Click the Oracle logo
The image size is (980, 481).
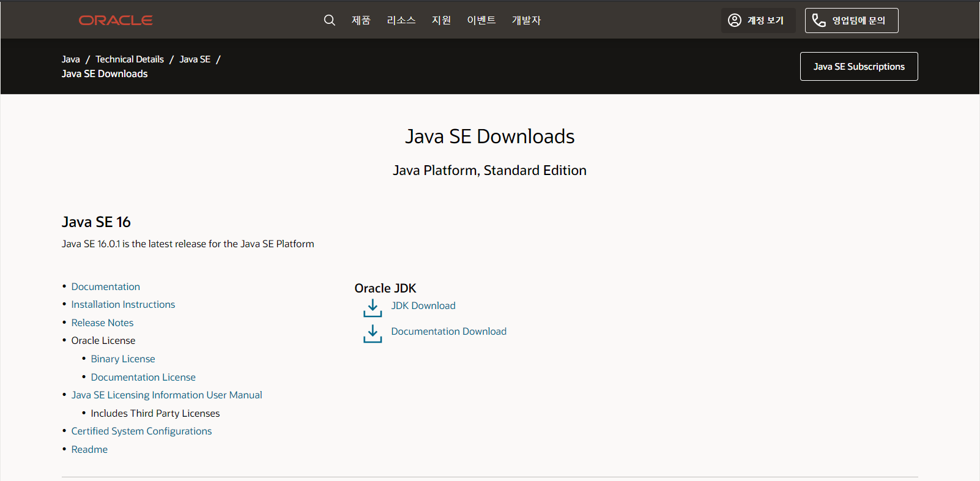(116, 20)
